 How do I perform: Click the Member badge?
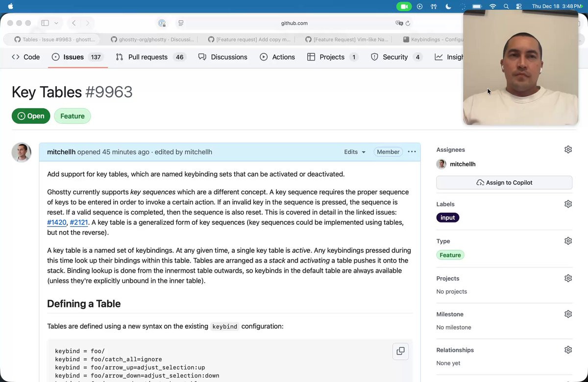tap(388, 152)
